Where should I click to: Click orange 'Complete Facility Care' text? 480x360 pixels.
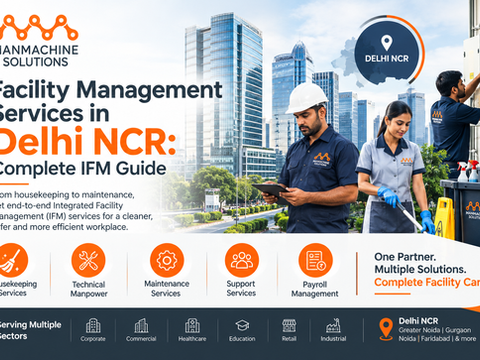pos(427,282)
